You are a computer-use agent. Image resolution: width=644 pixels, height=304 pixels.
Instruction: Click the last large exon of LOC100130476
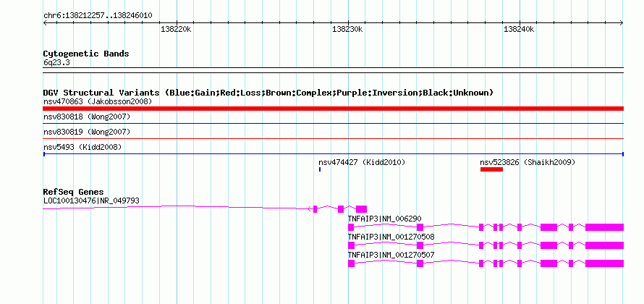(x=361, y=208)
